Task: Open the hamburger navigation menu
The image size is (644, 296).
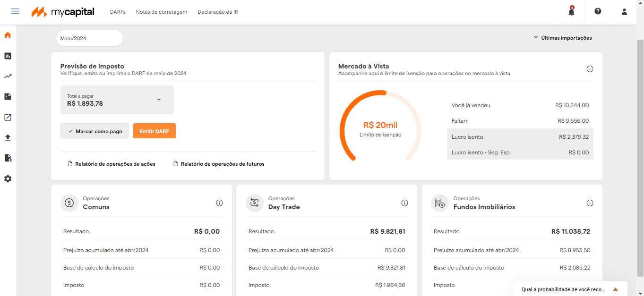Action: point(15,11)
